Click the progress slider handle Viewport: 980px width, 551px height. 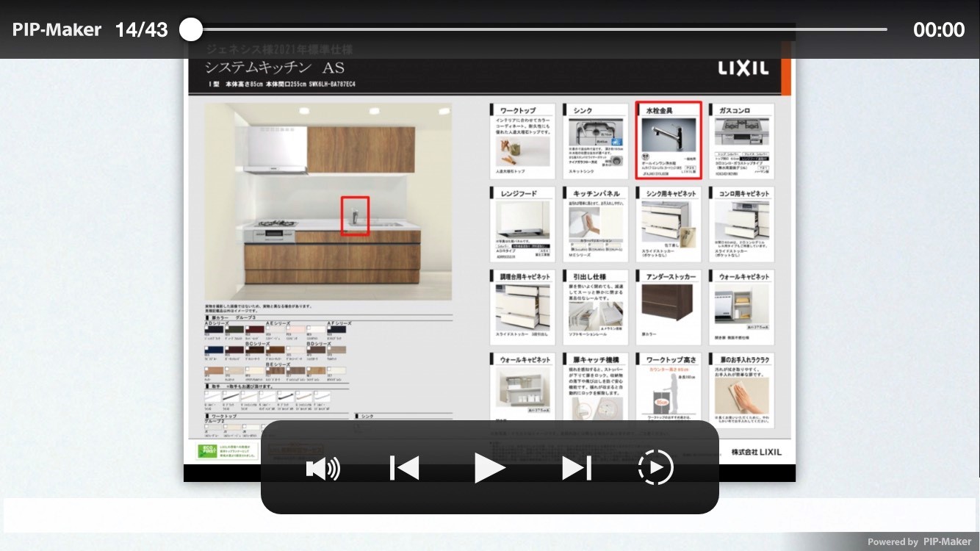[x=191, y=29]
